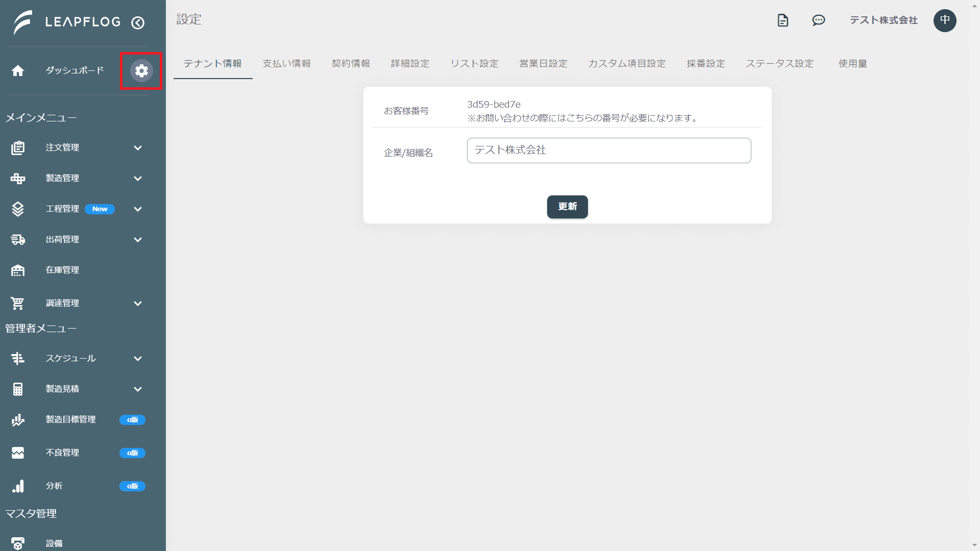The width and height of the screenshot is (980, 551).
Task: Open the 使用量 tab
Action: tap(853, 64)
